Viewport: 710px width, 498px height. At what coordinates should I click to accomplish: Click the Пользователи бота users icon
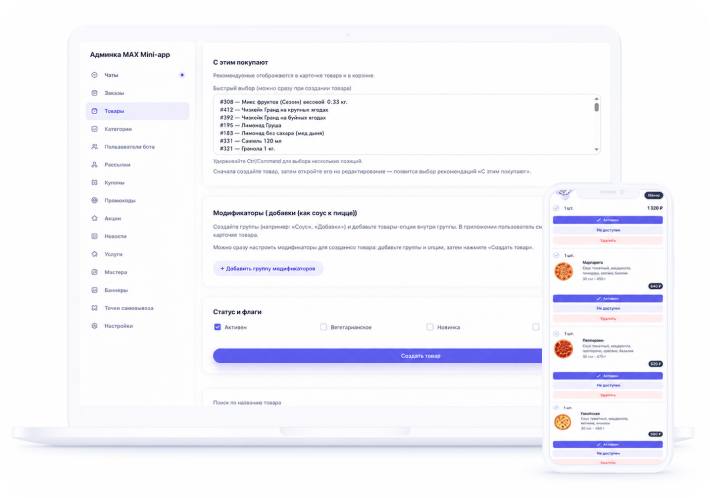tap(94, 147)
